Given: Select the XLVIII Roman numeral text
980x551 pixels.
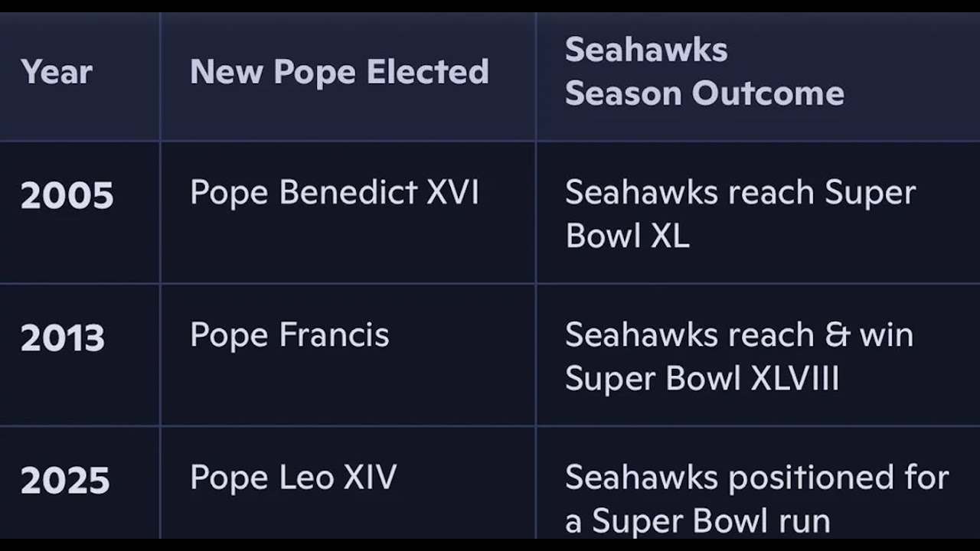Looking at the screenshot, I should pos(795,379).
